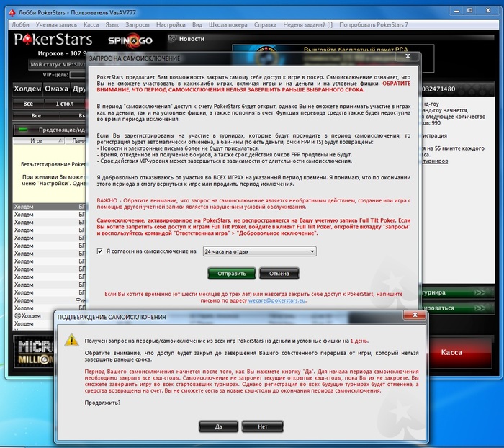Viewport: 504px width, 448px height.
Task: Click the PokerStars logo in lobby
Action: click(53, 40)
